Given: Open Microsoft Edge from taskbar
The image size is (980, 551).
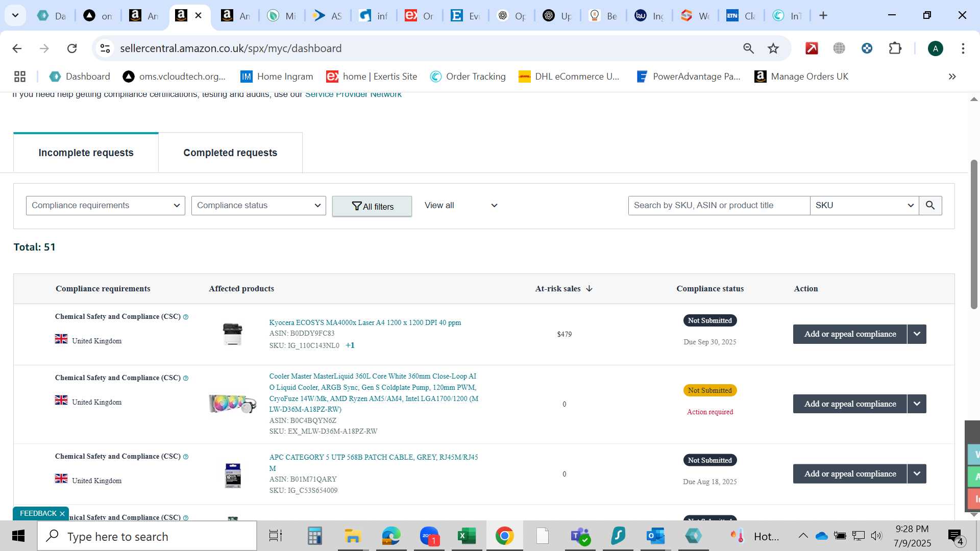Looking at the screenshot, I should (x=391, y=536).
